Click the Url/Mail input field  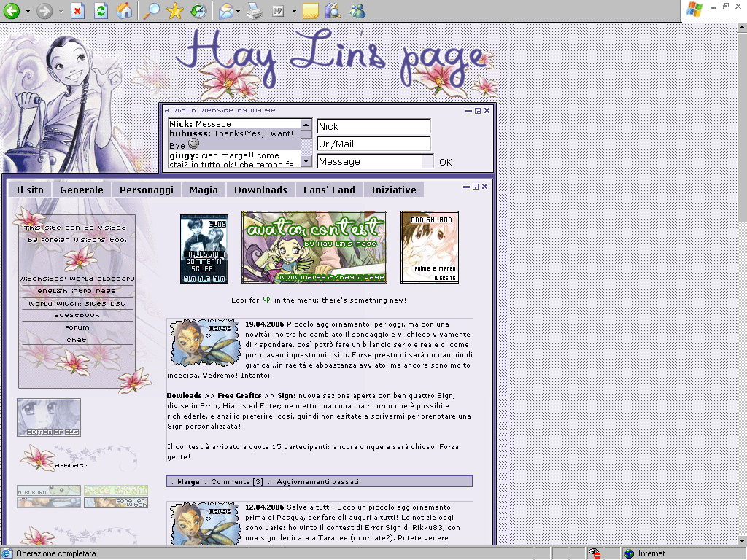(374, 144)
